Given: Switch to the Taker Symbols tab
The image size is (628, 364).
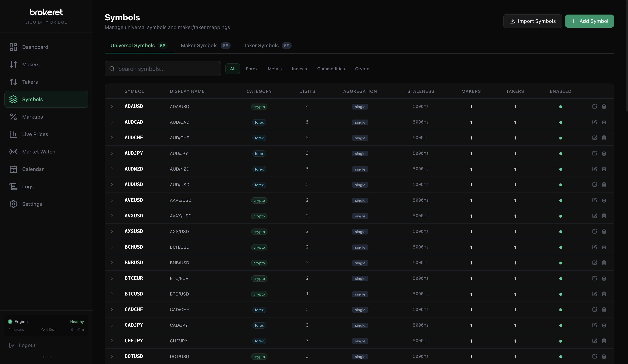Looking at the screenshot, I should click(267, 46).
